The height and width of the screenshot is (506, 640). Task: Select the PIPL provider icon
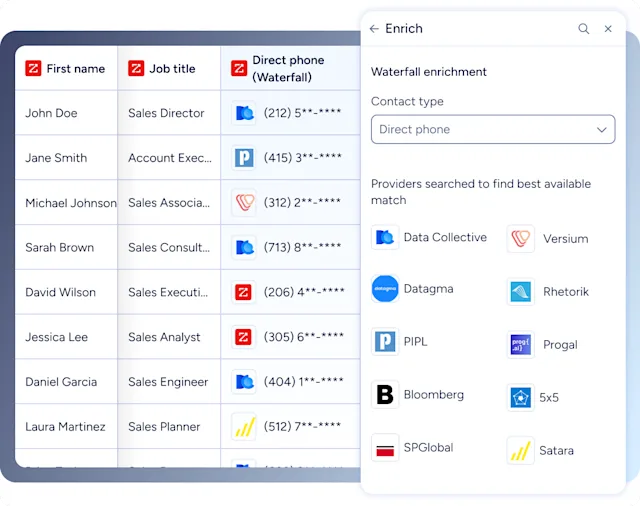(x=385, y=341)
